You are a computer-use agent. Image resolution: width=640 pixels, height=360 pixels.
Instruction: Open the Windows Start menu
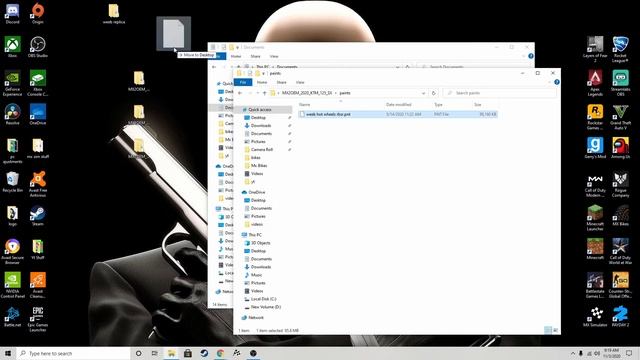click(x=8, y=353)
